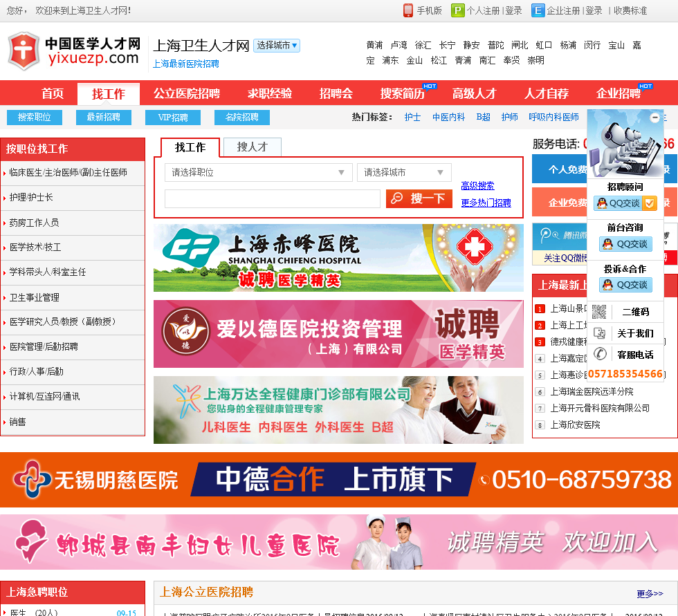Select the 徐汇 district link
This screenshot has width=678, height=616.
(423, 45)
